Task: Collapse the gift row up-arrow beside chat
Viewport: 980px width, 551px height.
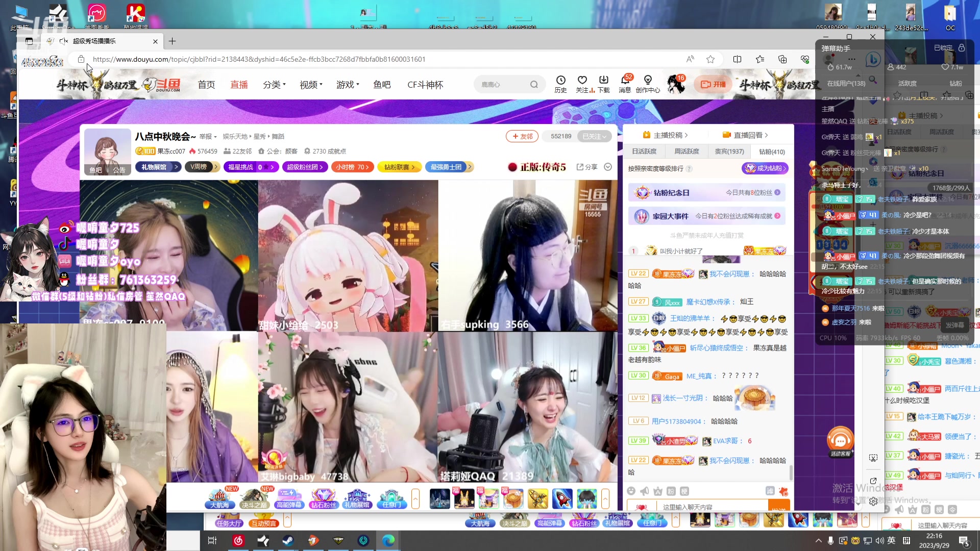Action: [605, 498]
